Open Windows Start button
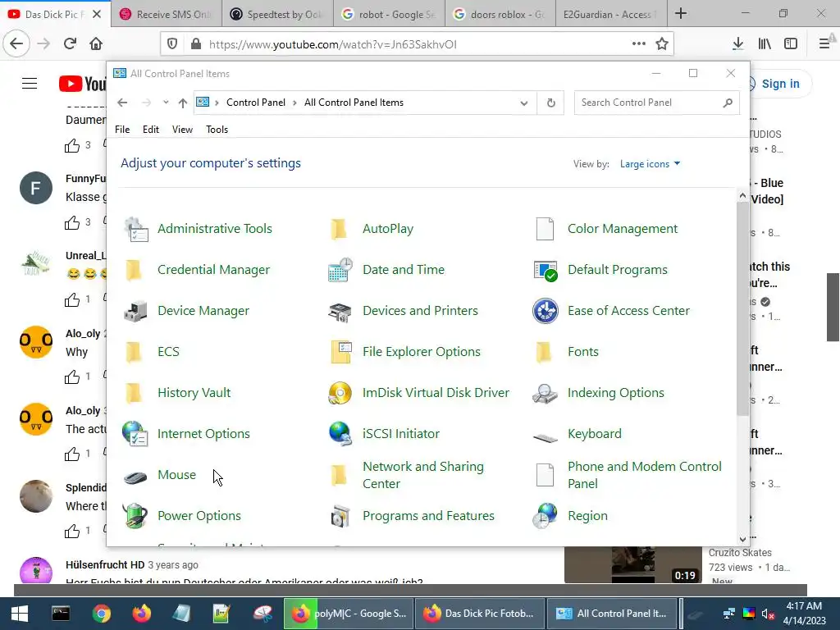Screen dimensions: 840x630 pyautogui.click(x=20, y=614)
